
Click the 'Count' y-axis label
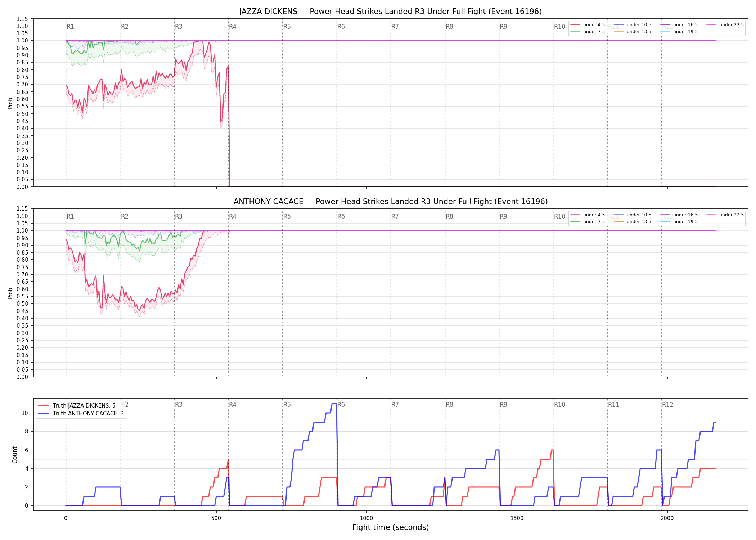[15, 455]
